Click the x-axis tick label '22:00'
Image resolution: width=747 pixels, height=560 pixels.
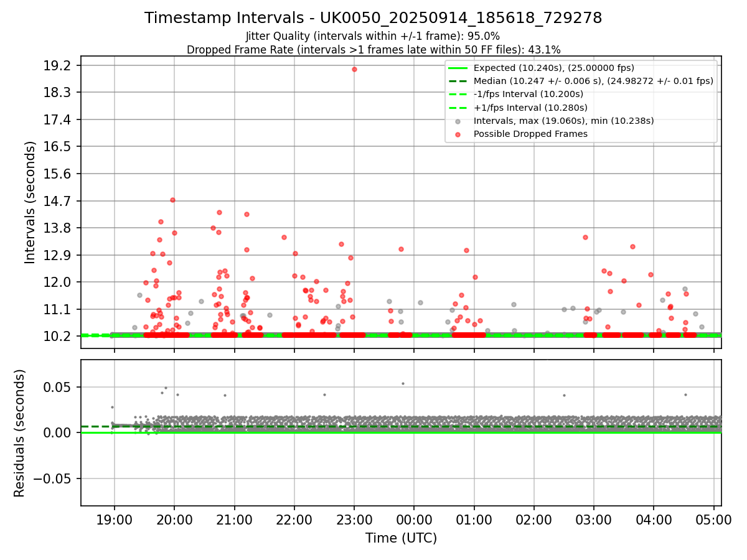coord(294,519)
